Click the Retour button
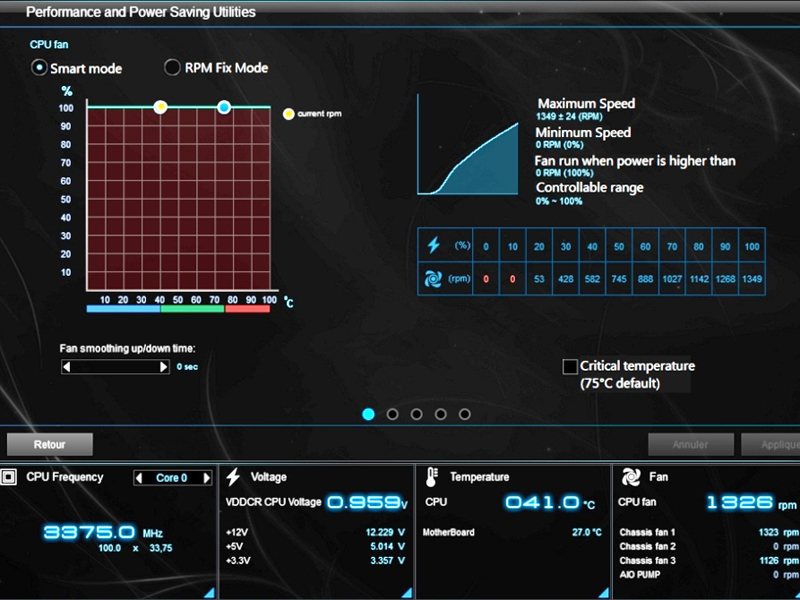The width and height of the screenshot is (800, 600). point(49,444)
